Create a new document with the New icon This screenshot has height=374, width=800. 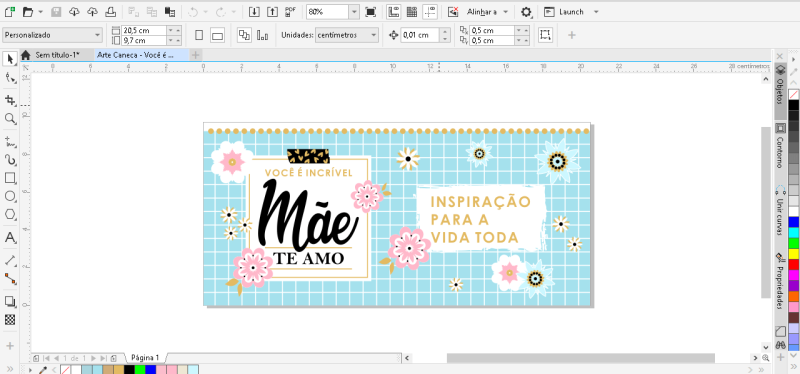[x=9, y=11]
